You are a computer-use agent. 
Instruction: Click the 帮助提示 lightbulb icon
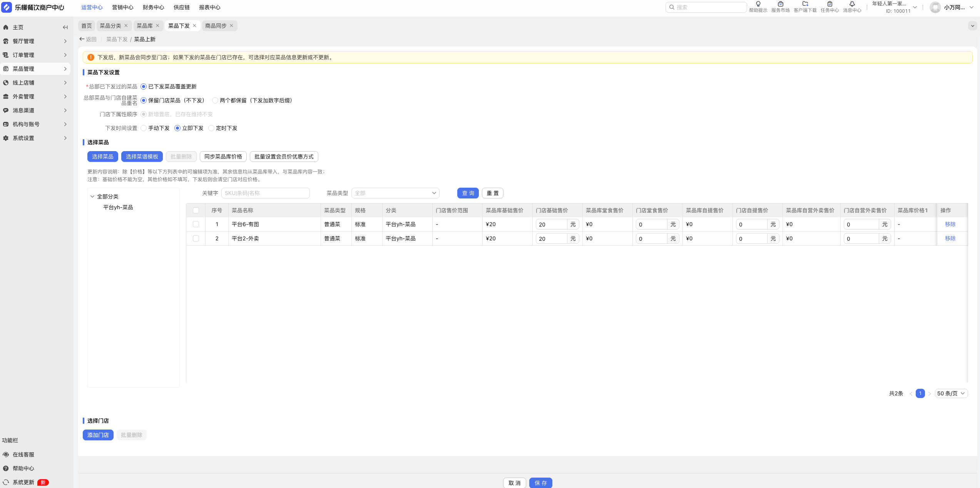point(758,4)
